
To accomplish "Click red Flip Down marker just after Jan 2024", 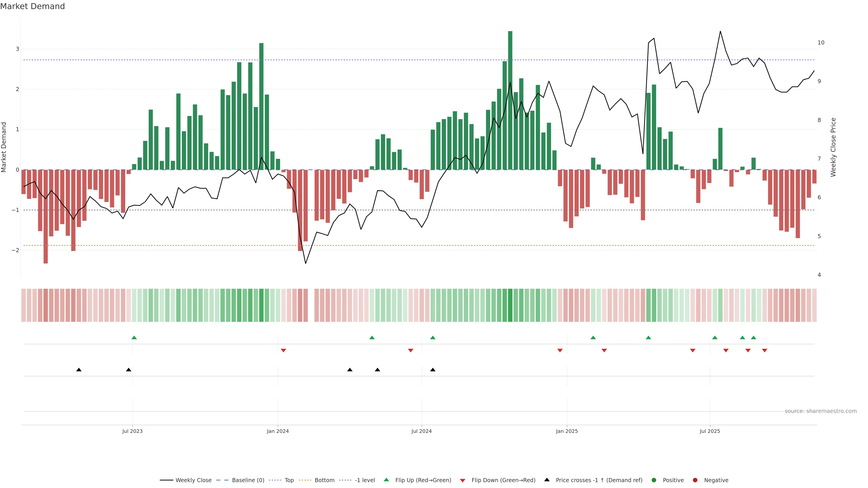I will [283, 351].
